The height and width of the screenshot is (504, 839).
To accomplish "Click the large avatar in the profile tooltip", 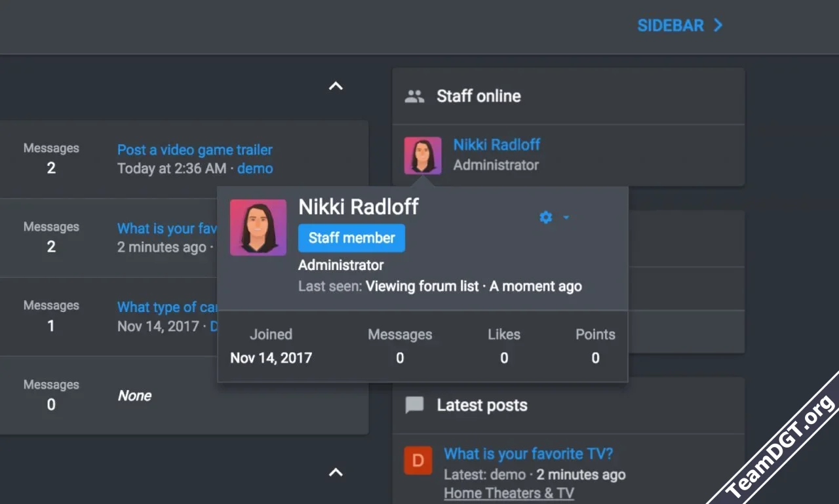I will click(x=258, y=227).
